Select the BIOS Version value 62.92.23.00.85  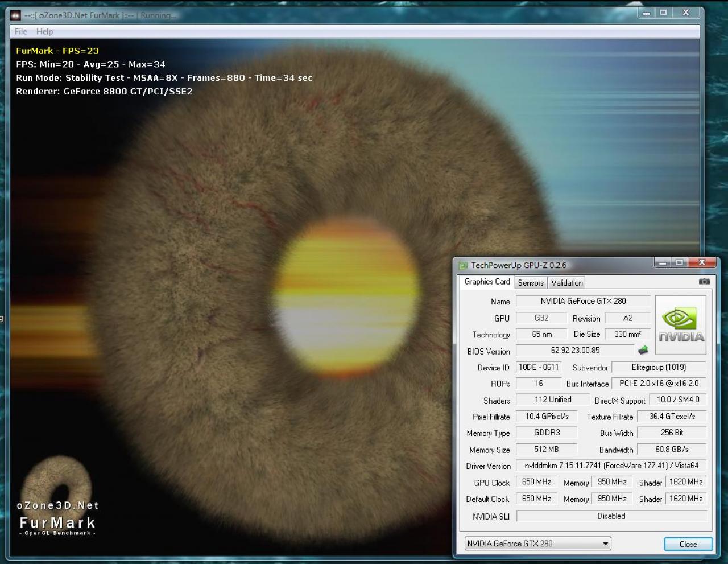[x=575, y=351]
